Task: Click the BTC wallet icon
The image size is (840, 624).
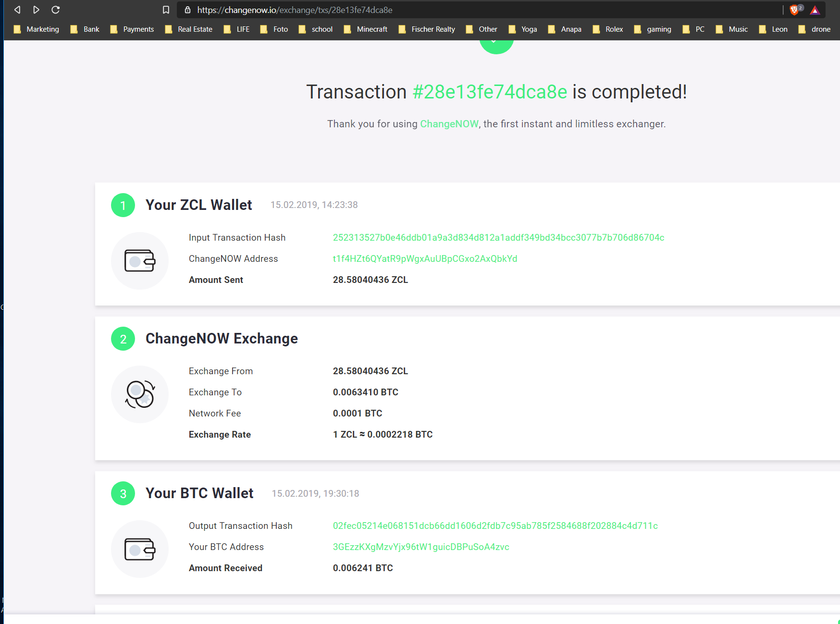Action: point(140,549)
